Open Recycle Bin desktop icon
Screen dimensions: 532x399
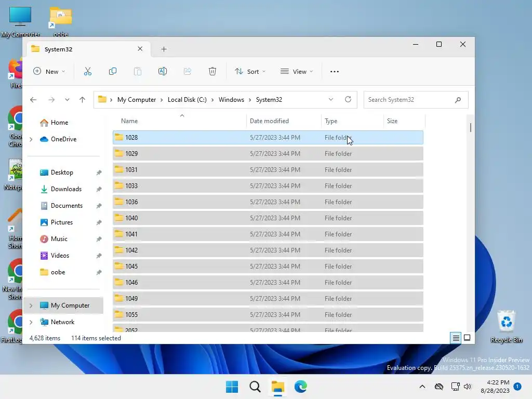coord(507,326)
